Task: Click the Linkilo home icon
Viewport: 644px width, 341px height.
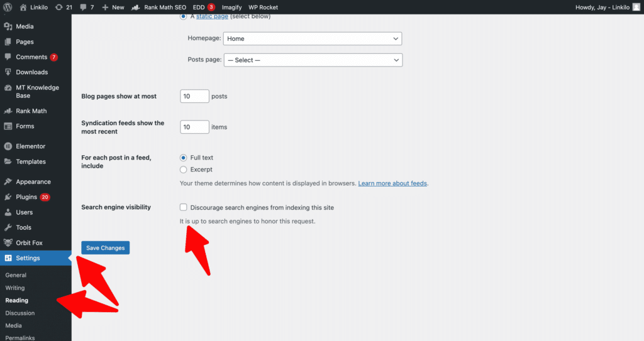Action: [x=23, y=7]
